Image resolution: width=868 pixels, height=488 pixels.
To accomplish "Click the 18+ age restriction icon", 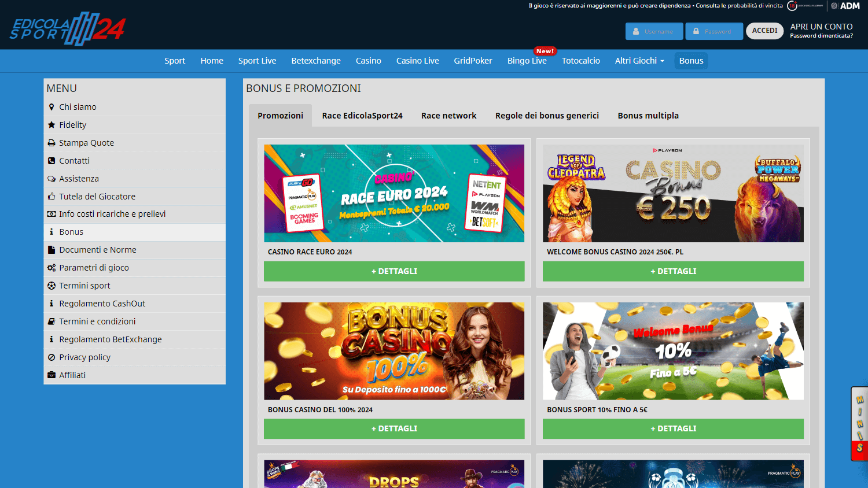I will coord(792,6).
